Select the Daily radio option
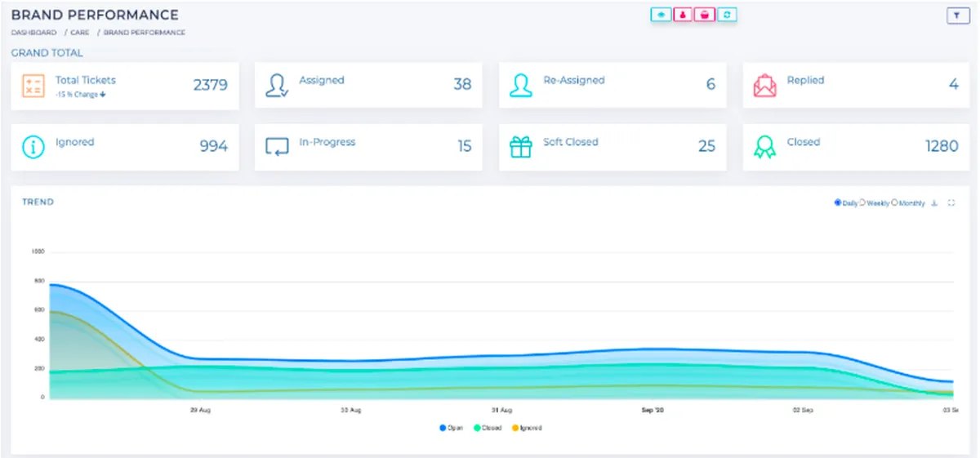Screen dimensions: 980x458 [x=846, y=203]
